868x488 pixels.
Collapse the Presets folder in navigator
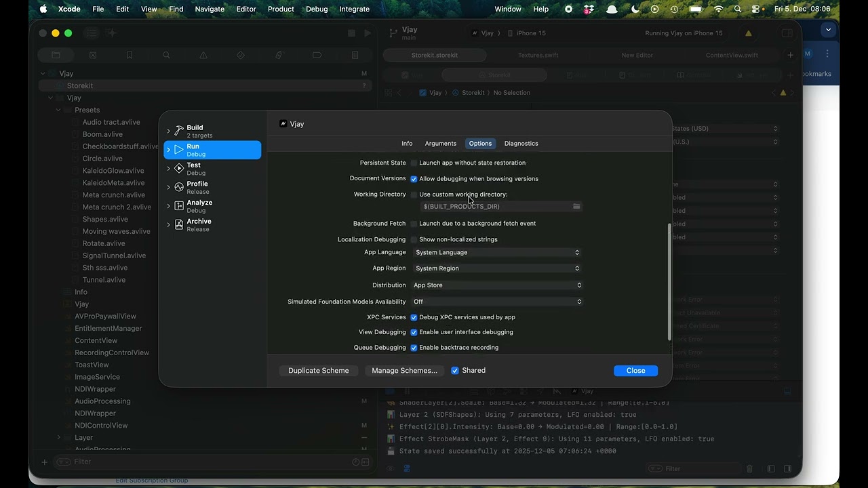[58, 110]
